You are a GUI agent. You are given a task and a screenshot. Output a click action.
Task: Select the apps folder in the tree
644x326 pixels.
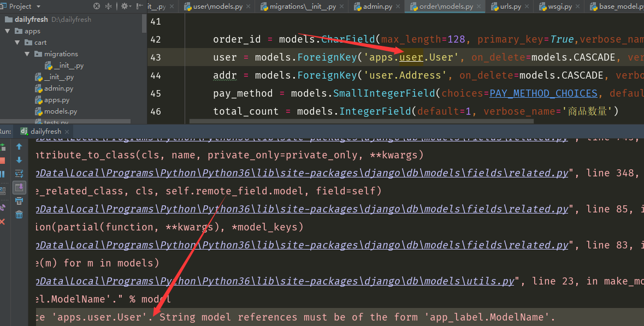(x=27, y=31)
